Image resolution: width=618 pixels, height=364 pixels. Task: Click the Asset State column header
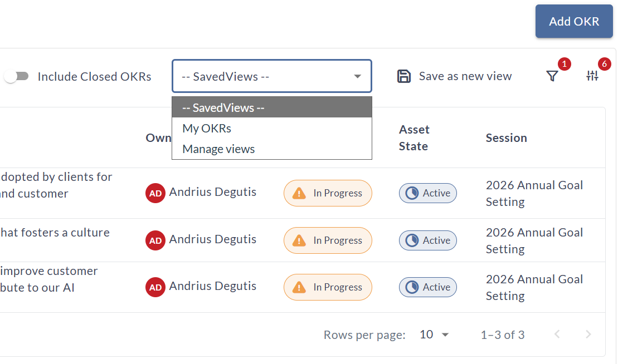point(414,137)
